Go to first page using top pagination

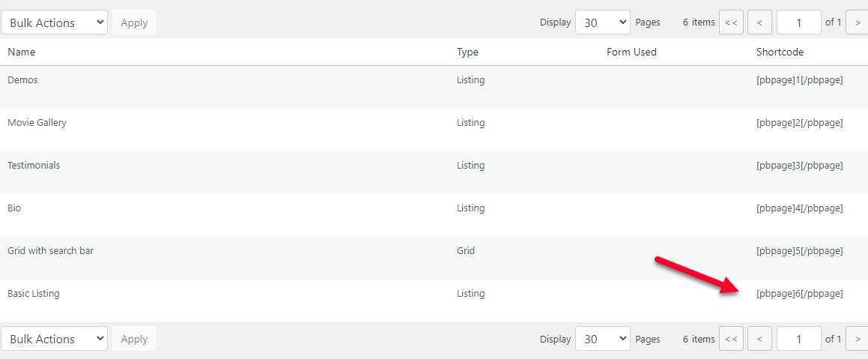(x=731, y=22)
